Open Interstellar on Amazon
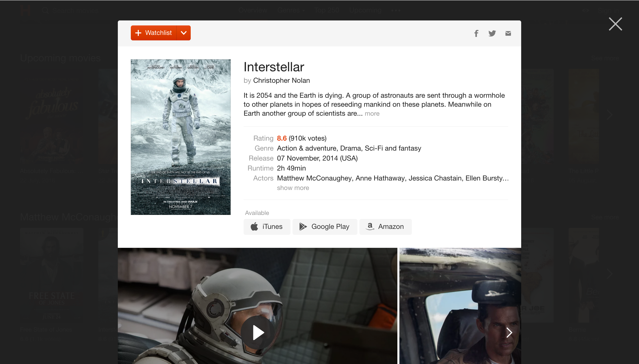The width and height of the screenshot is (639, 364). (385, 226)
